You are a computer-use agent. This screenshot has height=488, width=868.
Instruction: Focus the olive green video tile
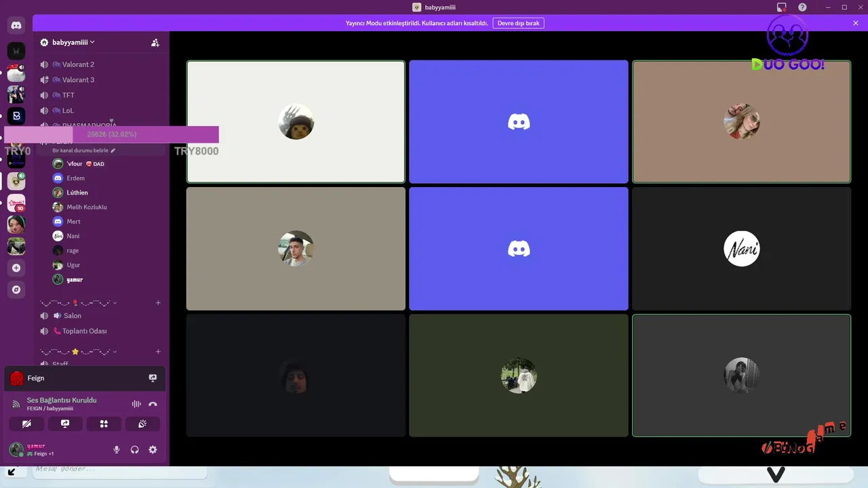(x=519, y=375)
